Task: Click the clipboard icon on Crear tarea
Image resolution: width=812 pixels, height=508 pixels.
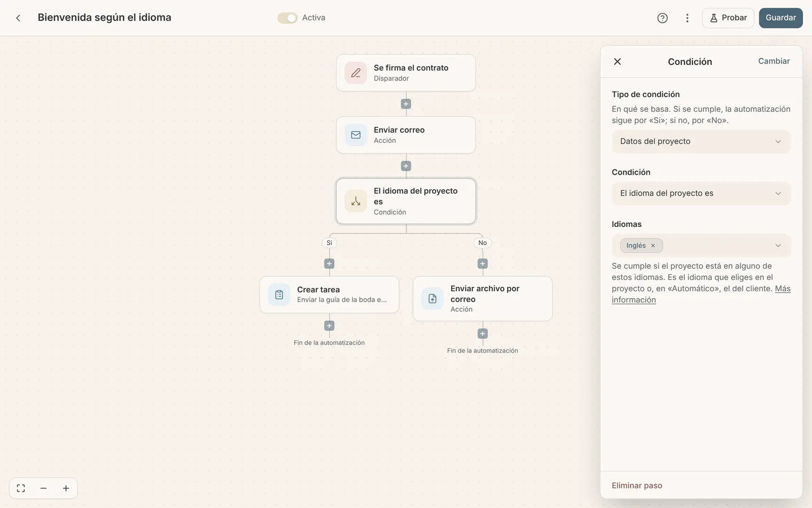Action: point(279,295)
